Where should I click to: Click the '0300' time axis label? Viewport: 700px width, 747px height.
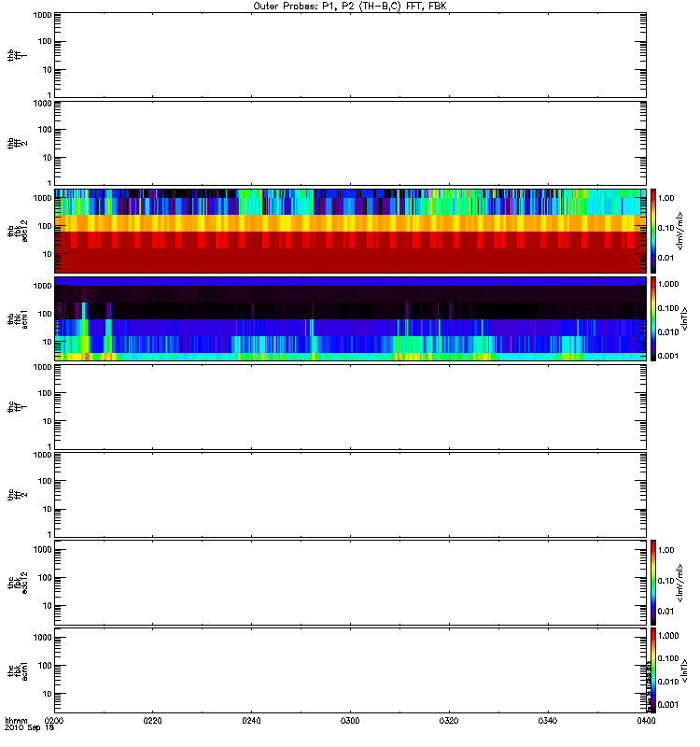point(350,721)
